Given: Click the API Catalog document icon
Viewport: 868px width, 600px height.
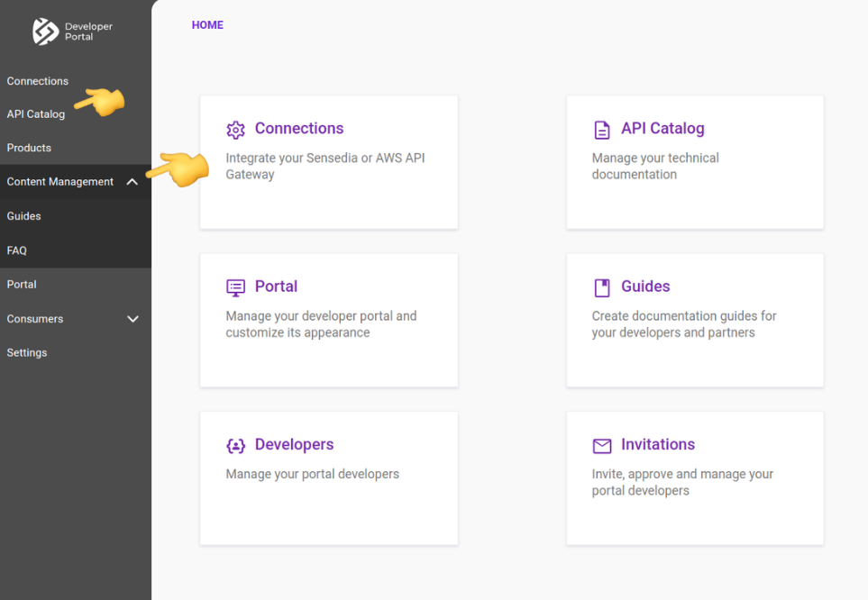Looking at the screenshot, I should 601,129.
